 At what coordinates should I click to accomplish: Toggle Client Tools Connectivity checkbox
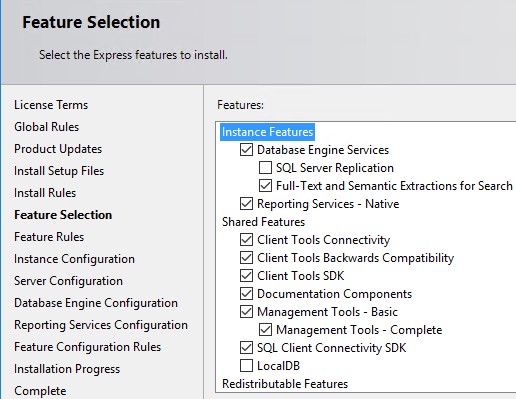point(246,240)
